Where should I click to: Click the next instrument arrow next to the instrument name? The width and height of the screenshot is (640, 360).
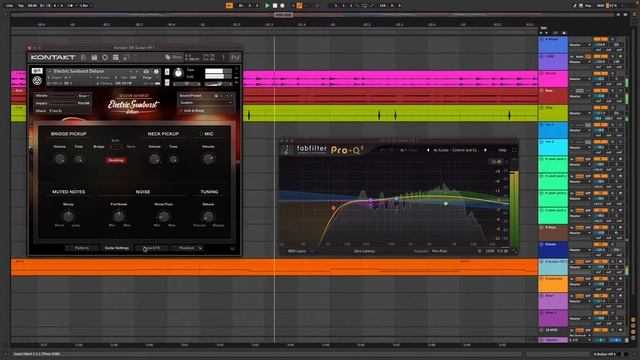(137, 71)
